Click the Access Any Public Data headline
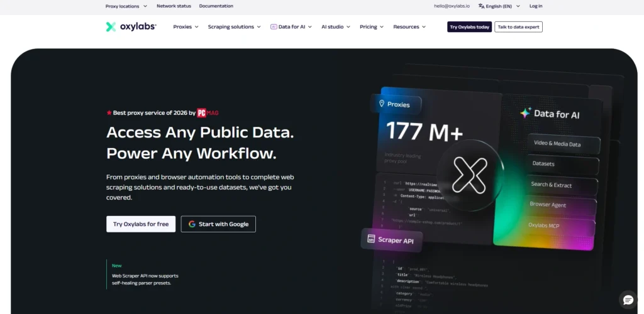The height and width of the screenshot is (314, 644). pyautogui.click(x=200, y=133)
